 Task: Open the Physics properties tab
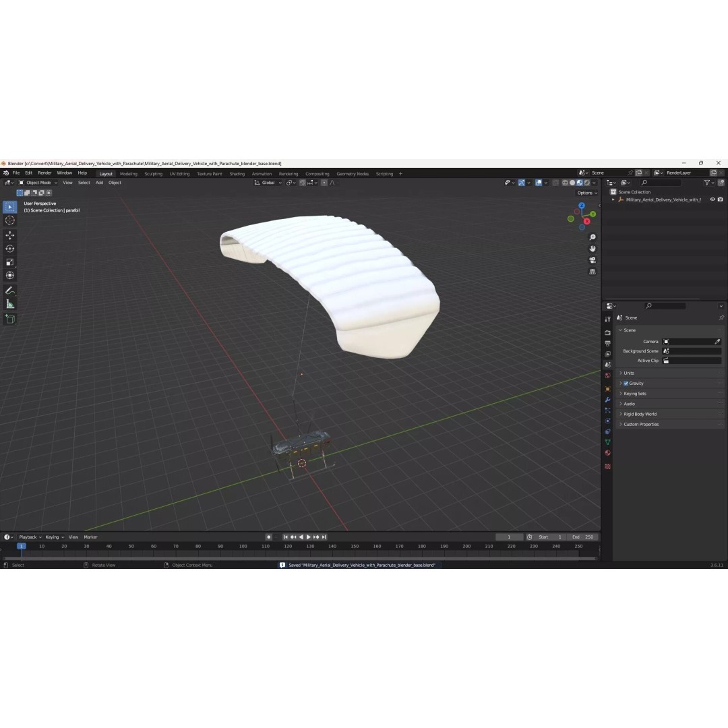[x=607, y=421]
